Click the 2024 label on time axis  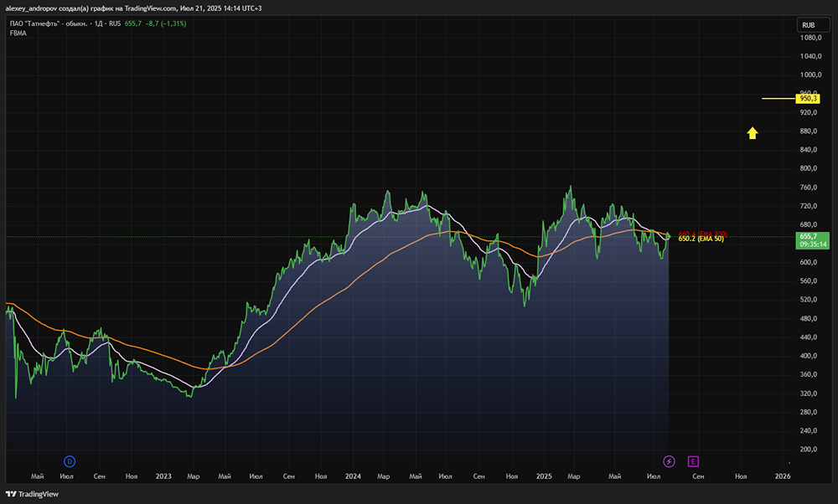click(353, 476)
